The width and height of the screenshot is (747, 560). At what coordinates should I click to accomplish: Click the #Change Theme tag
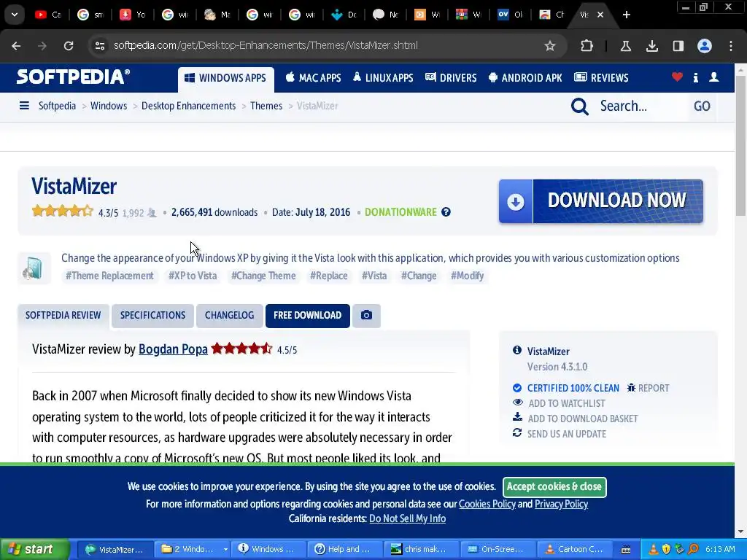[263, 276]
